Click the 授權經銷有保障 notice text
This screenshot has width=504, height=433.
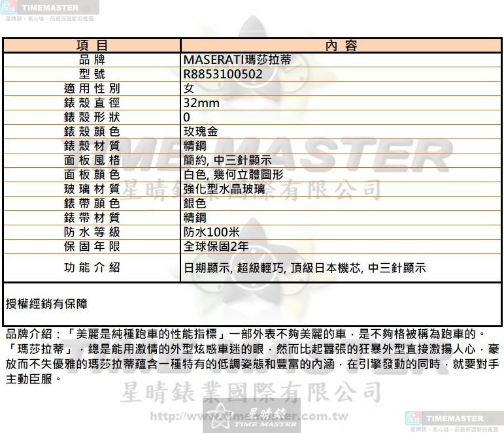click(46, 303)
